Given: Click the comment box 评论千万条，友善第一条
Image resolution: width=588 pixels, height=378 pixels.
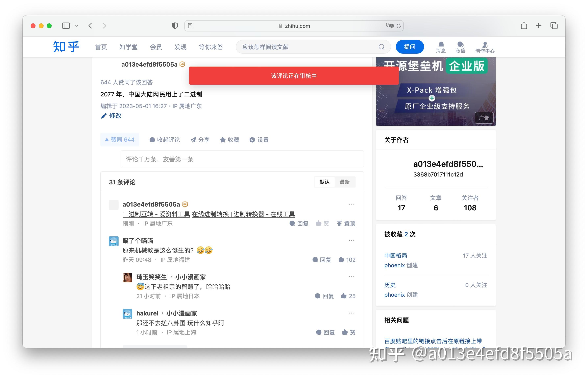Looking at the screenshot, I should tap(242, 159).
